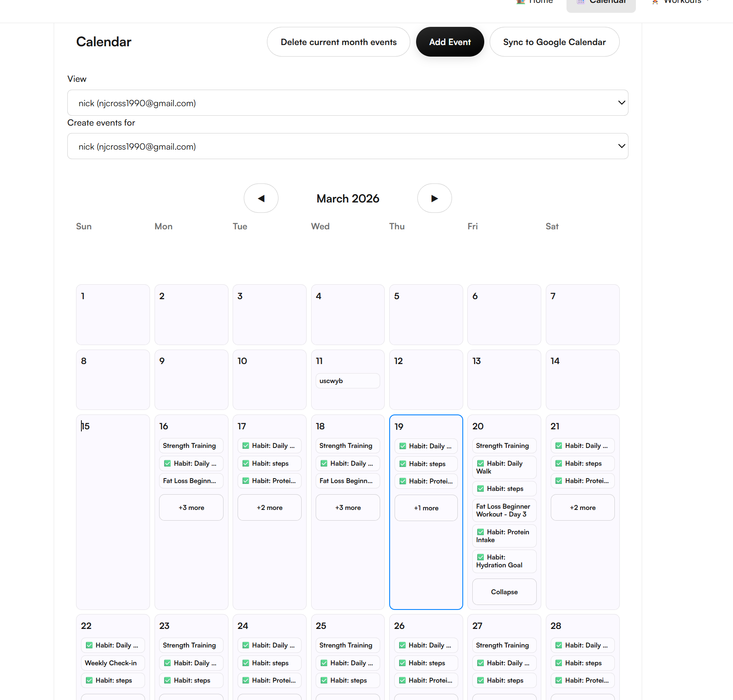Click checkmark icon on Habit: steps, March 28
This screenshot has width=733, height=700.
click(x=559, y=663)
